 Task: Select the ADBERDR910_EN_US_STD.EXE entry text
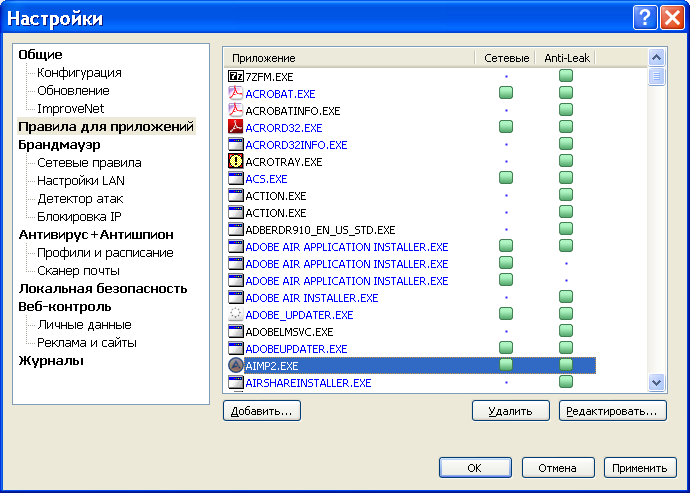point(320,230)
